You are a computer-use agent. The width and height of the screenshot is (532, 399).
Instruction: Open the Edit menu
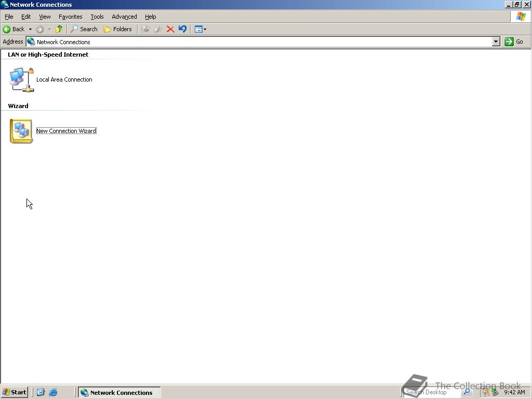[26, 17]
